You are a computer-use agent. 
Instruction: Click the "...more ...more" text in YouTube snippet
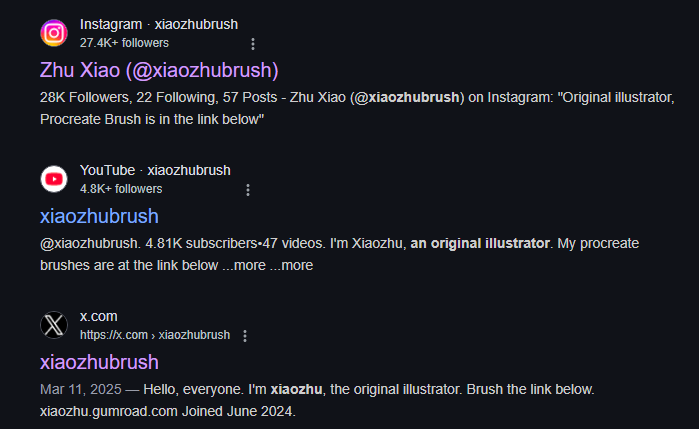click(x=267, y=265)
